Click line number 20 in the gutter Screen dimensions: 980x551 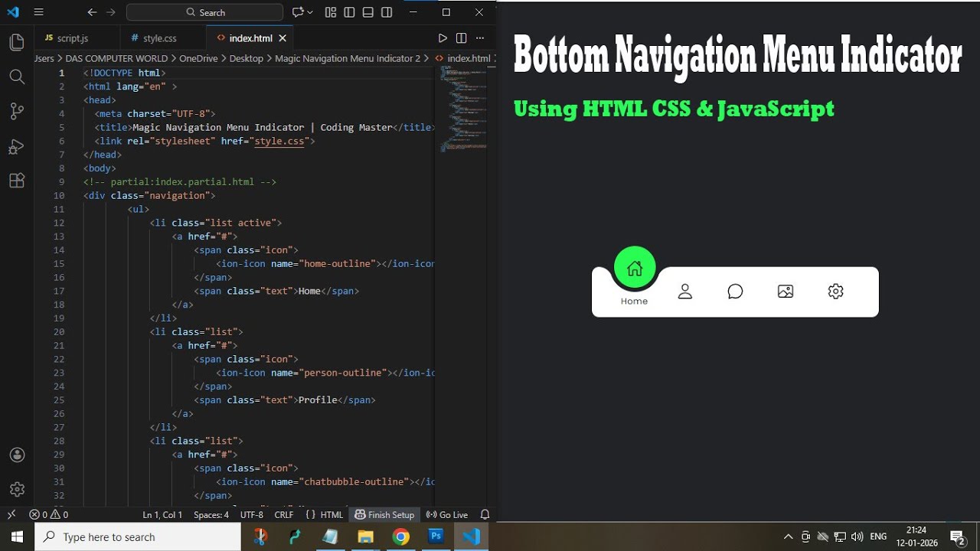59,331
